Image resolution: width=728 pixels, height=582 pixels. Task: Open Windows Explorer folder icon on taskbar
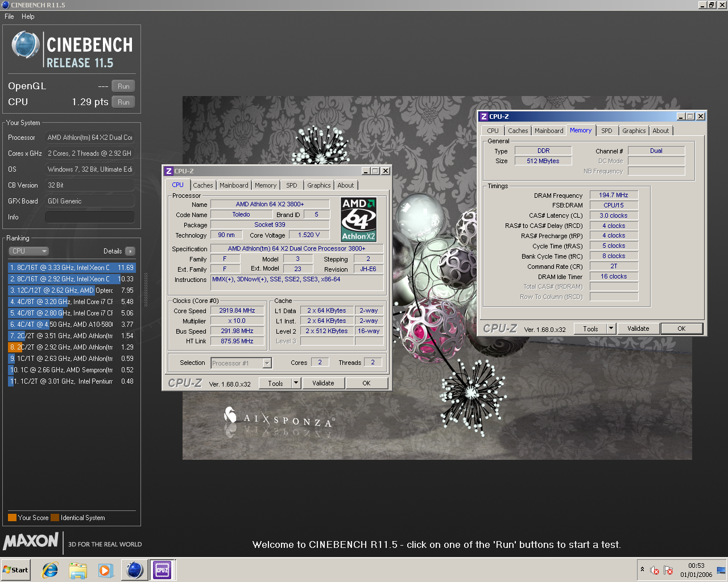78,570
